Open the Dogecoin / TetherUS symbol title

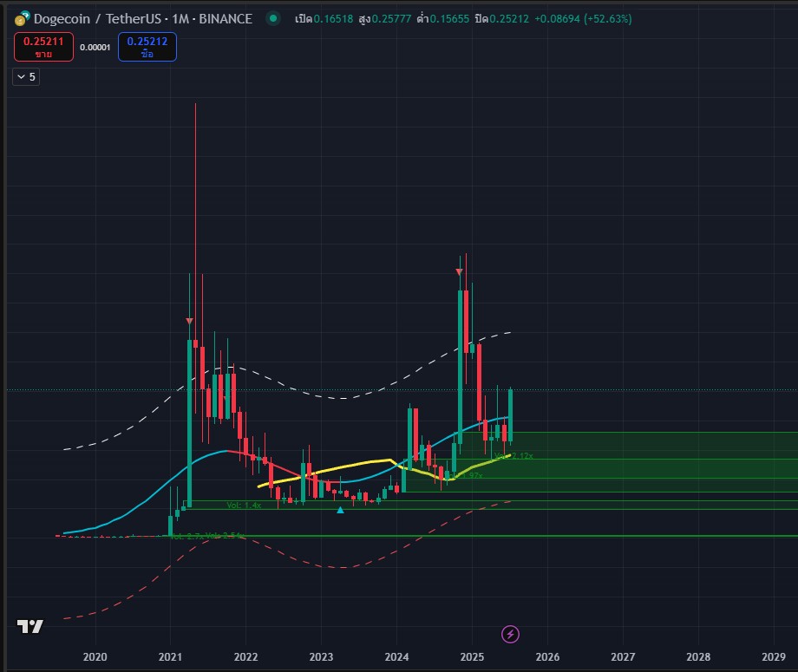(143, 19)
